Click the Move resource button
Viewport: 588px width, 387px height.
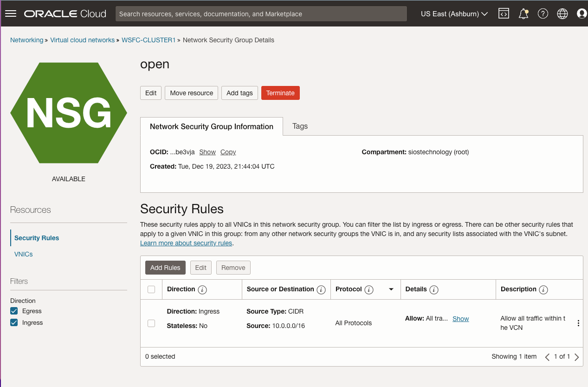pyautogui.click(x=191, y=93)
